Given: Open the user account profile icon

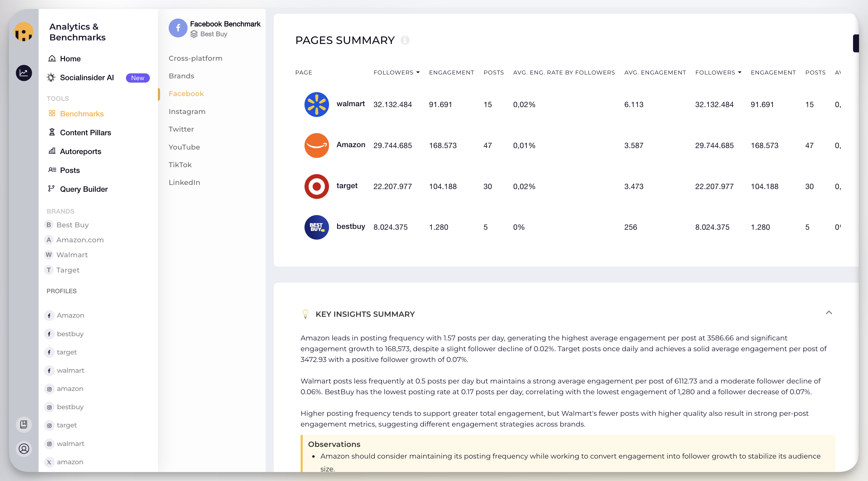Looking at the screenshot, I should pos(24,449).
